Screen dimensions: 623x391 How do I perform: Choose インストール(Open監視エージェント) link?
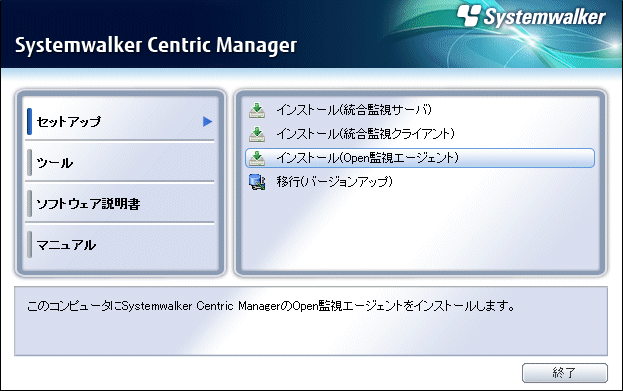click(x=420, y=158)
